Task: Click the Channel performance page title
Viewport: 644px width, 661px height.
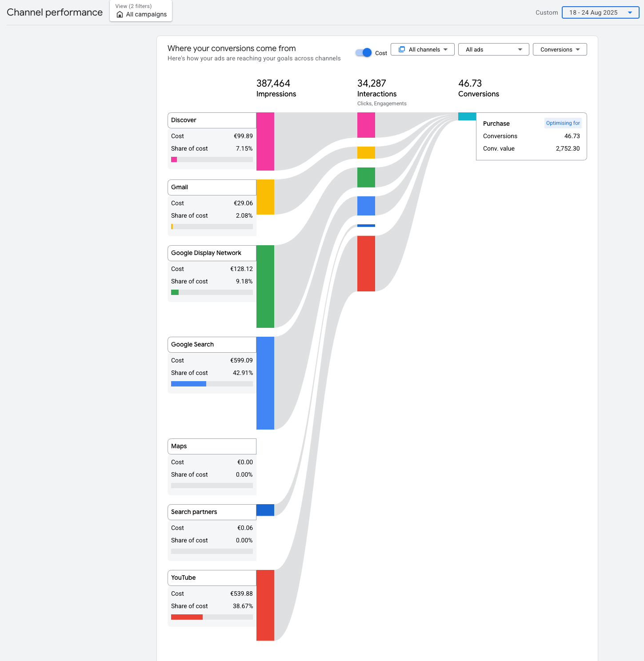Action: tap(55, 12)
